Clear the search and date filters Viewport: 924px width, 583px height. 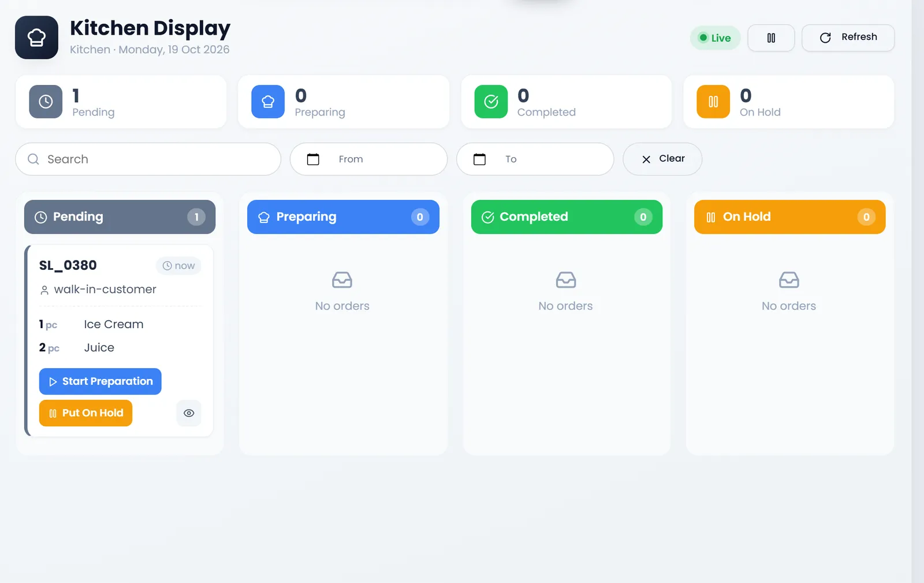coord(662,159)
